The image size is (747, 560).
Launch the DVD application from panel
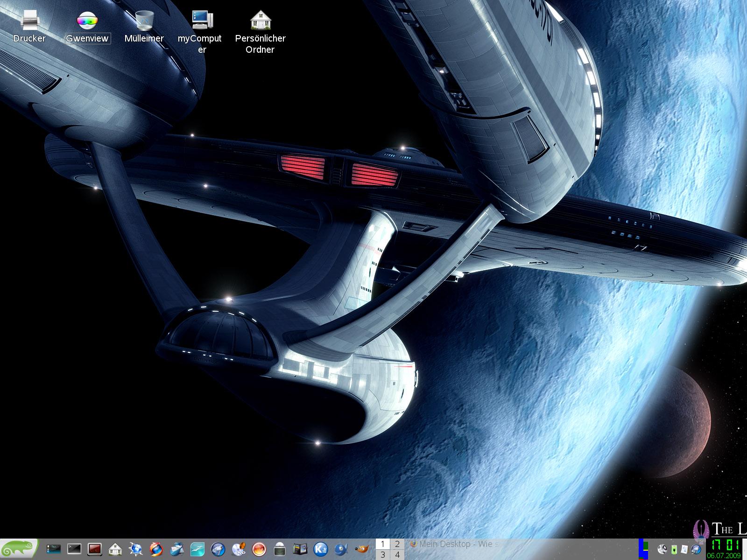(239, 549)
